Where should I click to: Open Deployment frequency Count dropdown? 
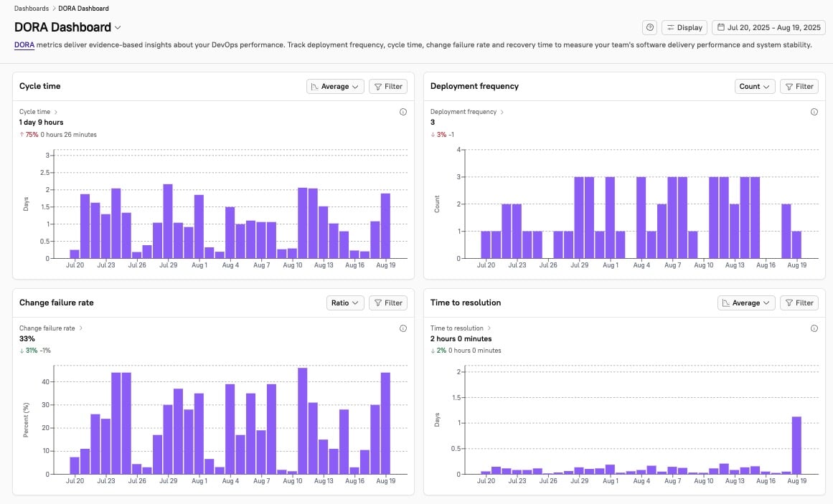(754, 87)
